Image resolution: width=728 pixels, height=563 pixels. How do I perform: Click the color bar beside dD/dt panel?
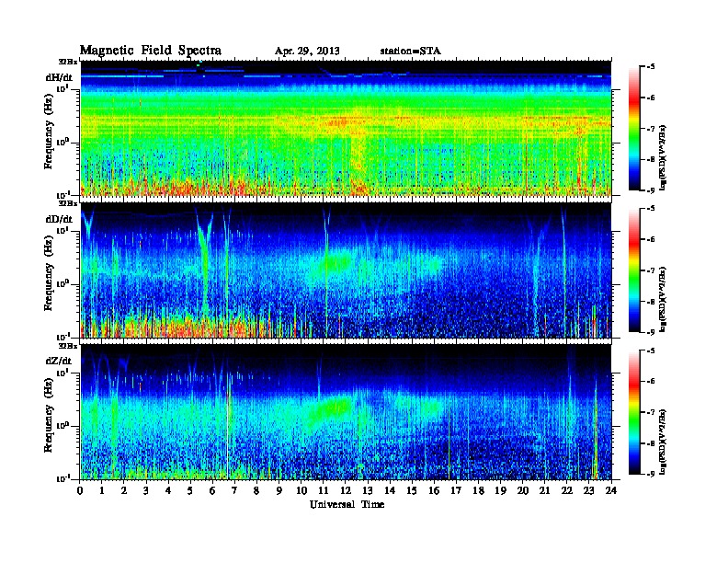tap(634, 270)
